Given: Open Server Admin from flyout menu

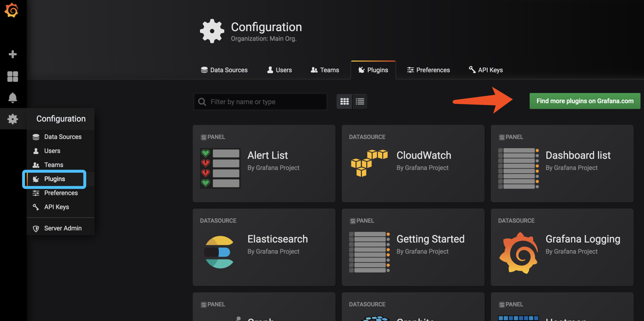Looking at the screenshot, I should [61, 229].
